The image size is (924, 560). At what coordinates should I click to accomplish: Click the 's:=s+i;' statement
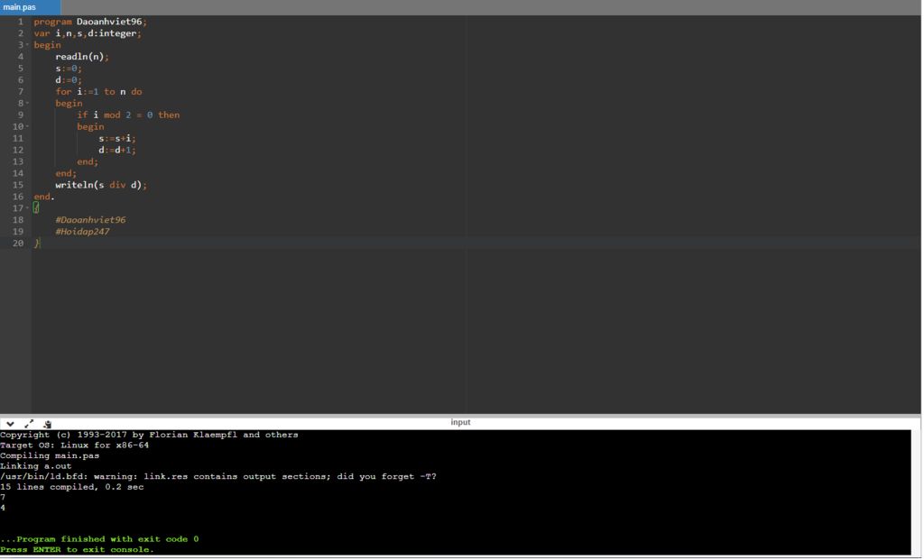click(x=116, y=138)
